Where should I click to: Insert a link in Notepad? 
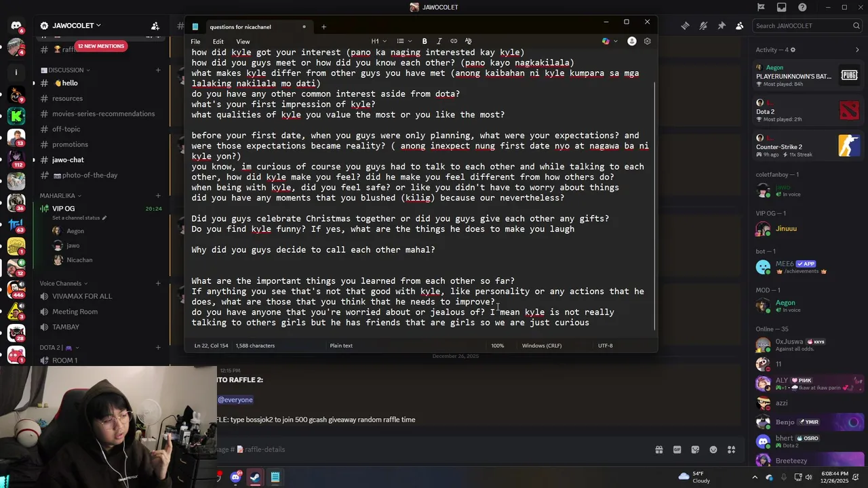(454, 41)
